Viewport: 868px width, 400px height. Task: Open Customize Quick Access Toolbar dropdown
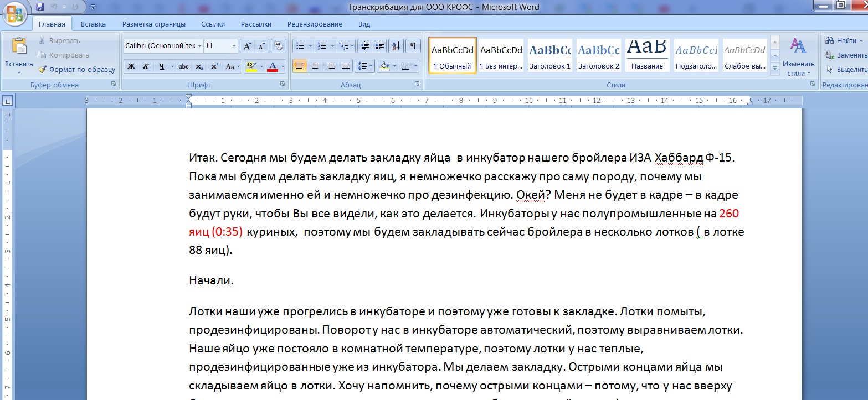92,7
